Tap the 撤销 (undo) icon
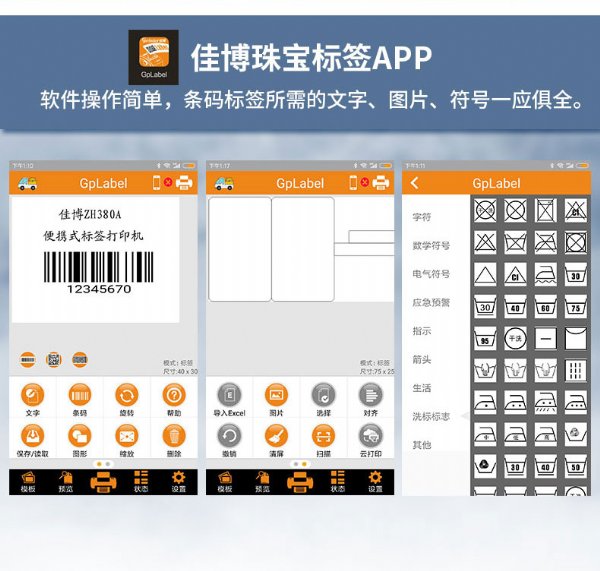600x571 pixels. point(229,436)
